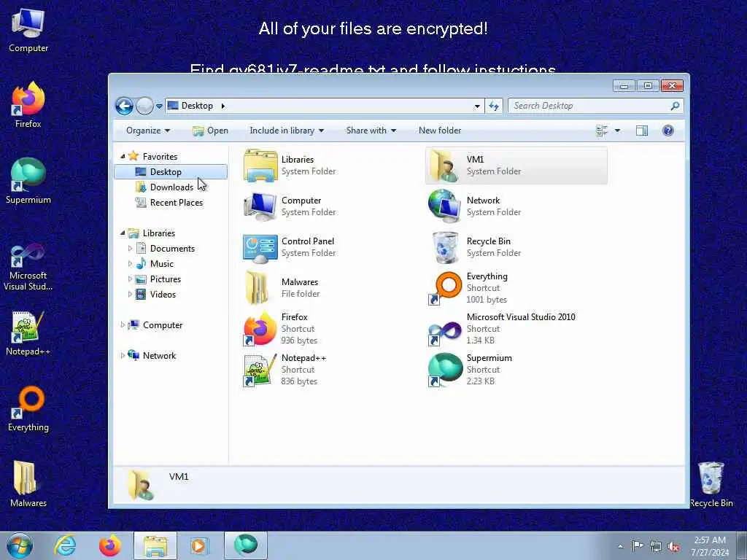Click the Back navigation arrow in Explorer
The height and width of the screenshot is (560, 747).
[124, 106]
